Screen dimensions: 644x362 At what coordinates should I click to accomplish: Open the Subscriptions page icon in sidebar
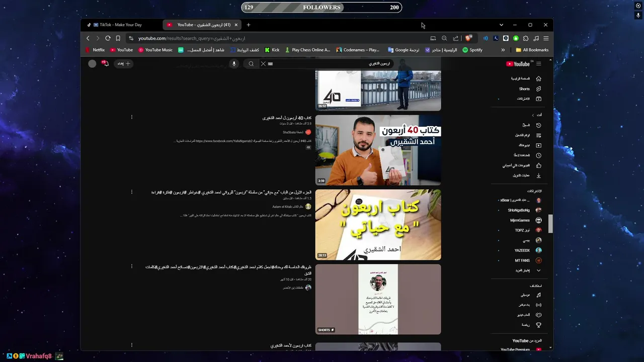tap(538, 99)
